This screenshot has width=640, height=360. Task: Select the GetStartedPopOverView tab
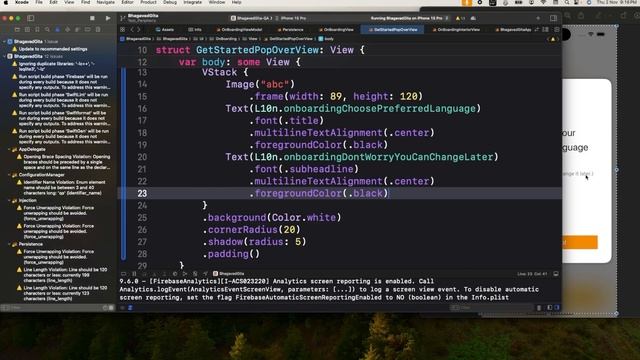(x=393, y=30)
